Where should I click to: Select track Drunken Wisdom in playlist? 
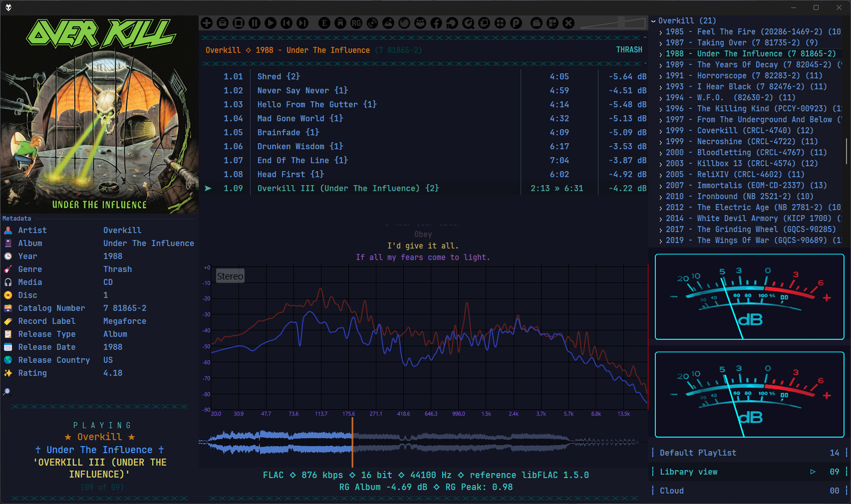click(x=290, y=146)
